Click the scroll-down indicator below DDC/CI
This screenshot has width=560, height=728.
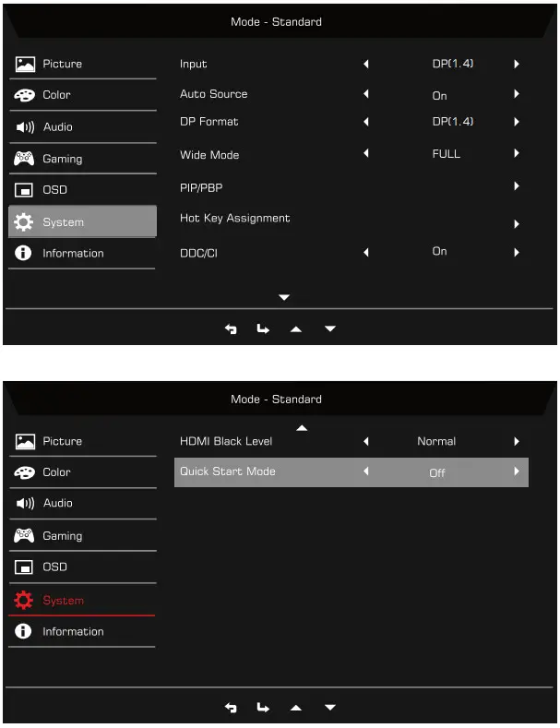284,297
